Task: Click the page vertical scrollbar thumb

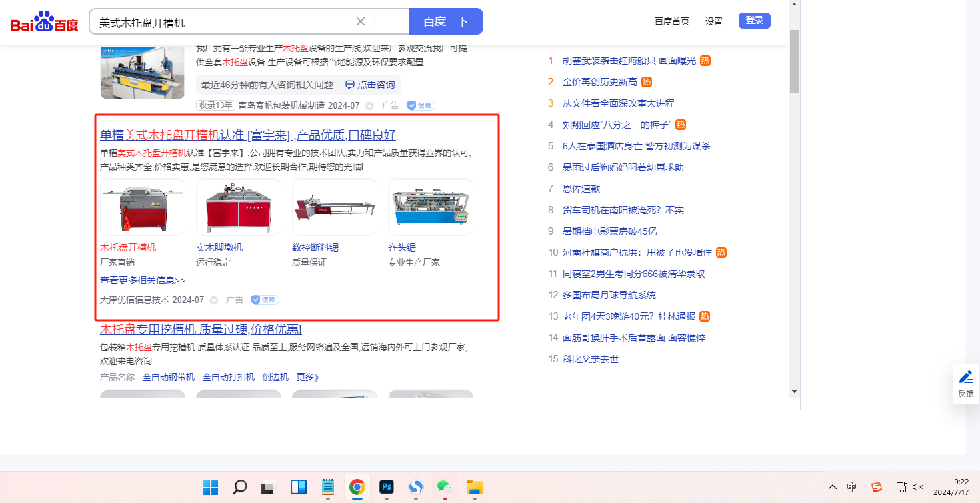Action: tap(794, 61)
